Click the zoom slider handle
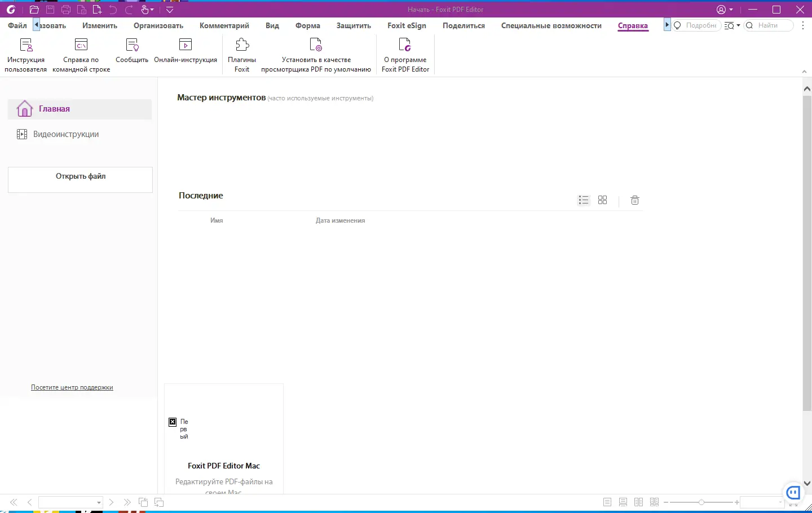Viewport: 812px width, 513px height. (701, 502)
